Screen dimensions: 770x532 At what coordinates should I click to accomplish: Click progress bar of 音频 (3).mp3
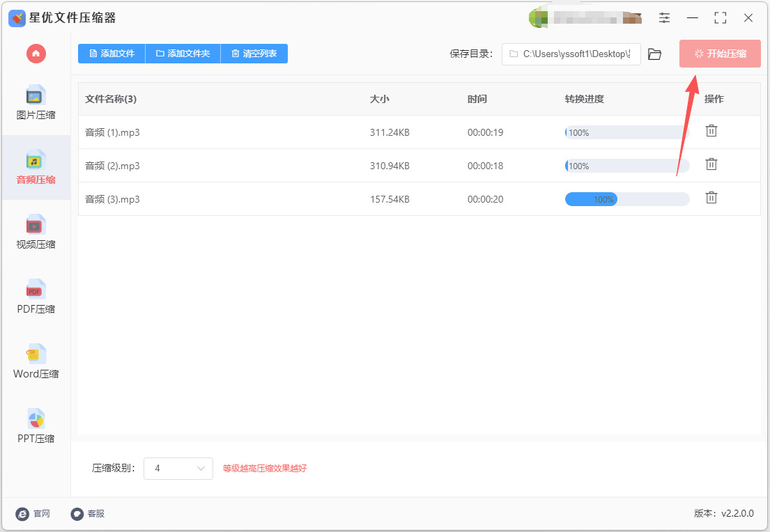(x=627, y=199)
